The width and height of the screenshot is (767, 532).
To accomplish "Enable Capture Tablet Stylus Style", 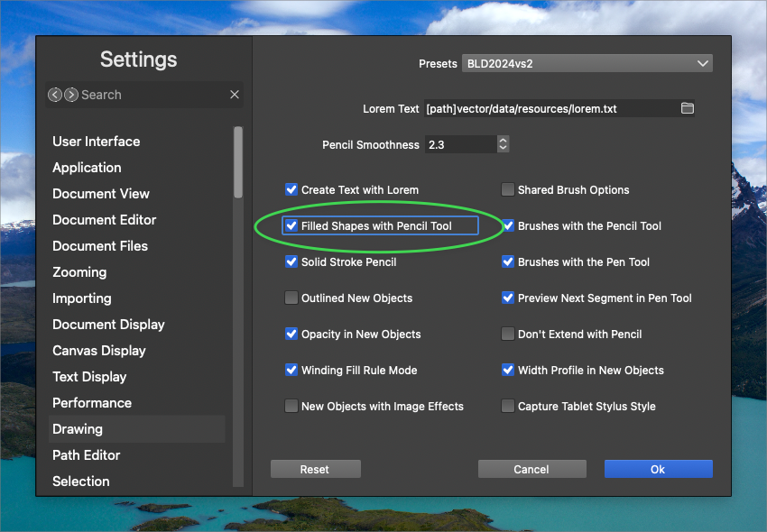I will point(508,407).
